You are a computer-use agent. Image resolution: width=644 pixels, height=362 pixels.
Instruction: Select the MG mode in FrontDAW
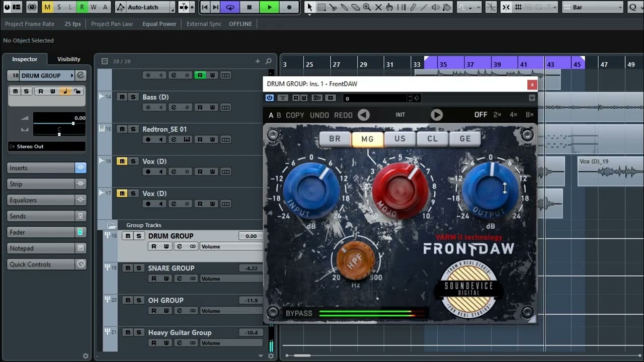click(368, 139)
